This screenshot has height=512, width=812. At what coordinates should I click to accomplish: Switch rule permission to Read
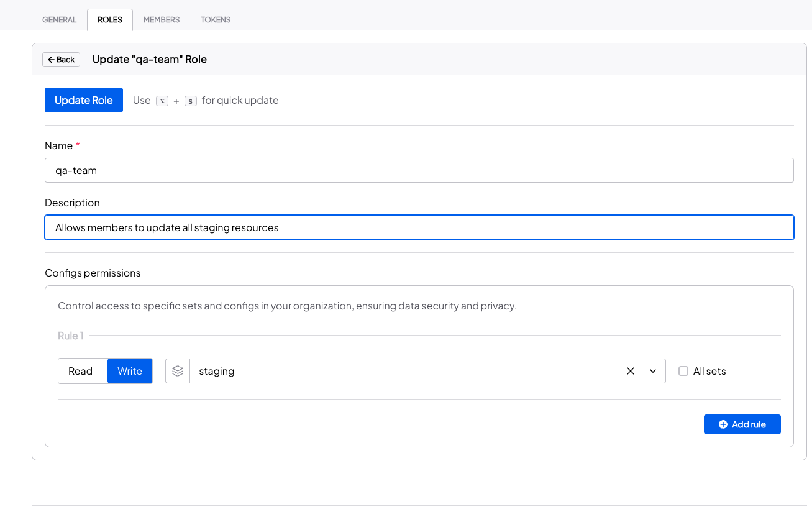[81, 371]
